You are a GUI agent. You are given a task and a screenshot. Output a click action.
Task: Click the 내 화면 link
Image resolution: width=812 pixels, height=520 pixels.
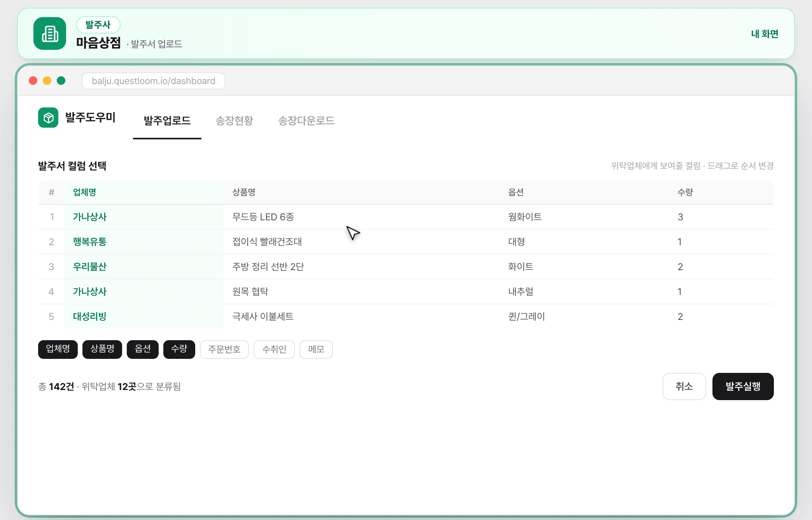[765, 34]
